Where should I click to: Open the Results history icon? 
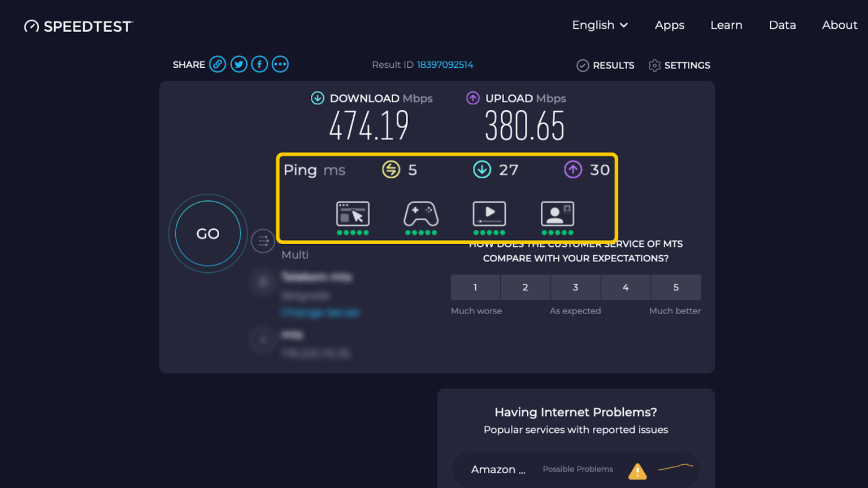[x=583, y=65]
